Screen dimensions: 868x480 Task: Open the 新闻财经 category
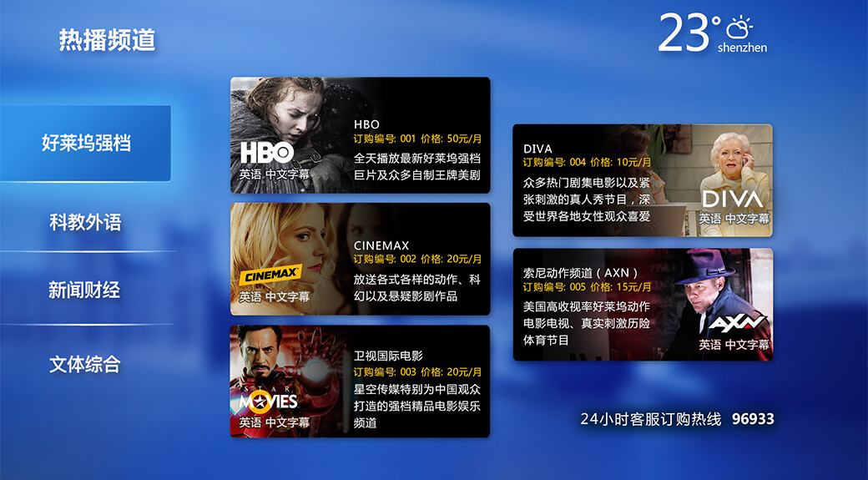(x=84, y=290)
